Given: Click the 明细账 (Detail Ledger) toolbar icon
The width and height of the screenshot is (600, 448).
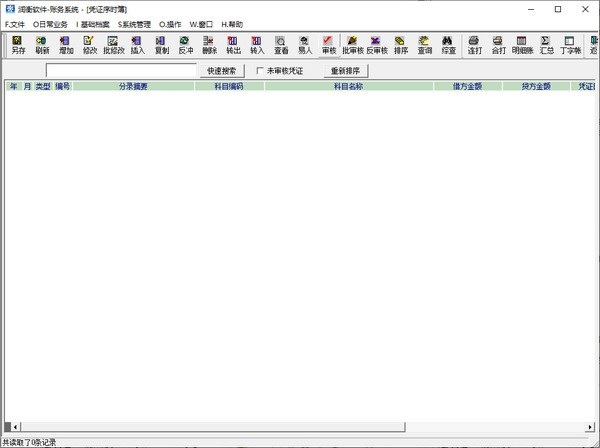Looking at the screenshot, I should point(522,44).
